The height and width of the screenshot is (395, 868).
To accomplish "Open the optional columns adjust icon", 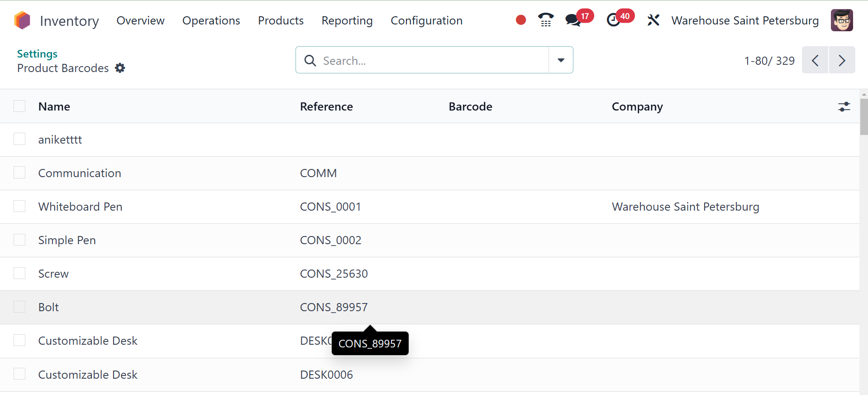I will pyautogui.click(x=844, y=106).
